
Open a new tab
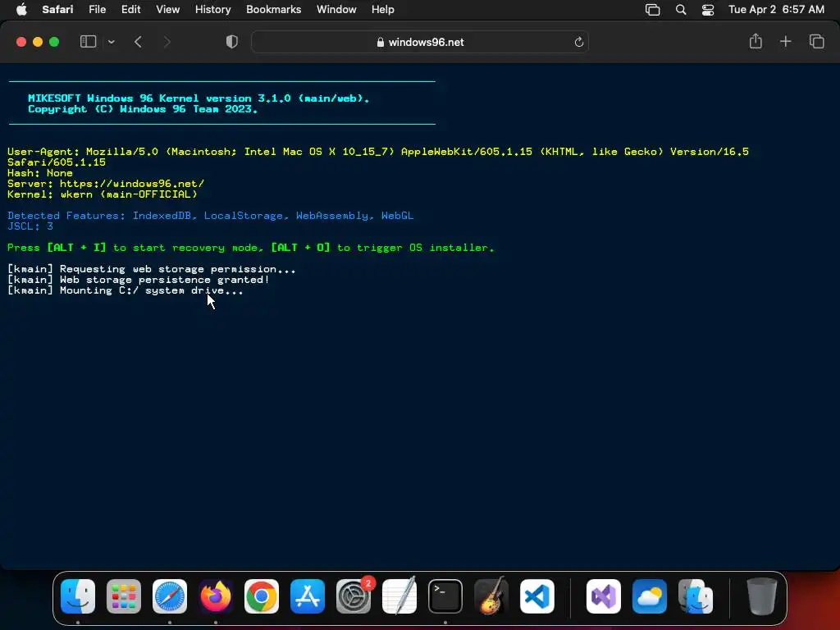point(785,41)
